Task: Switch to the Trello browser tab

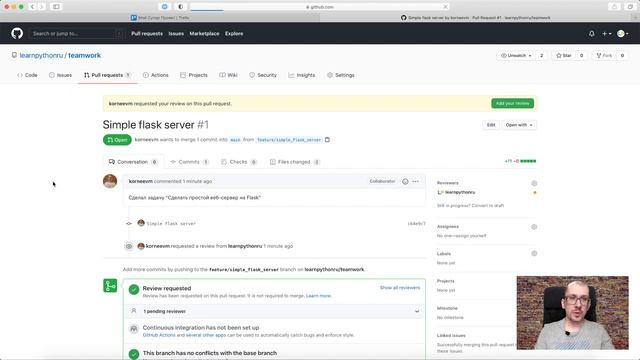Action: tap(160, 18)
